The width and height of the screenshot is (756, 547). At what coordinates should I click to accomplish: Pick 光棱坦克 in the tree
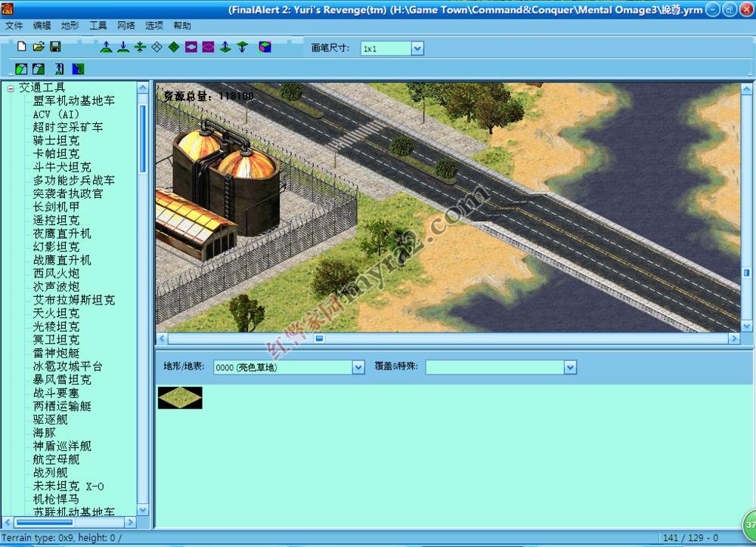[56, 326]
